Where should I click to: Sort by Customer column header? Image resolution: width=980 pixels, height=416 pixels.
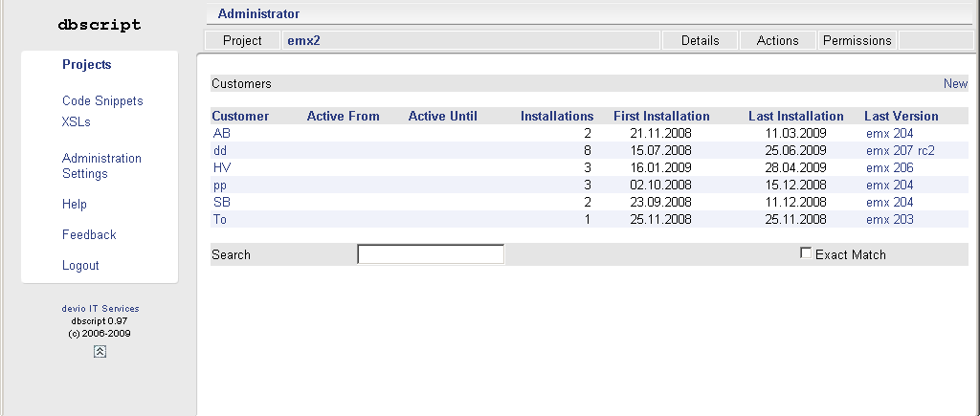240,116
